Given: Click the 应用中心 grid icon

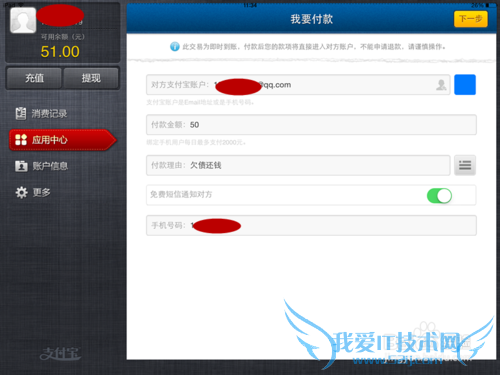Looking at the screenshot, I should pyautogui.click(x=21, y=140).
